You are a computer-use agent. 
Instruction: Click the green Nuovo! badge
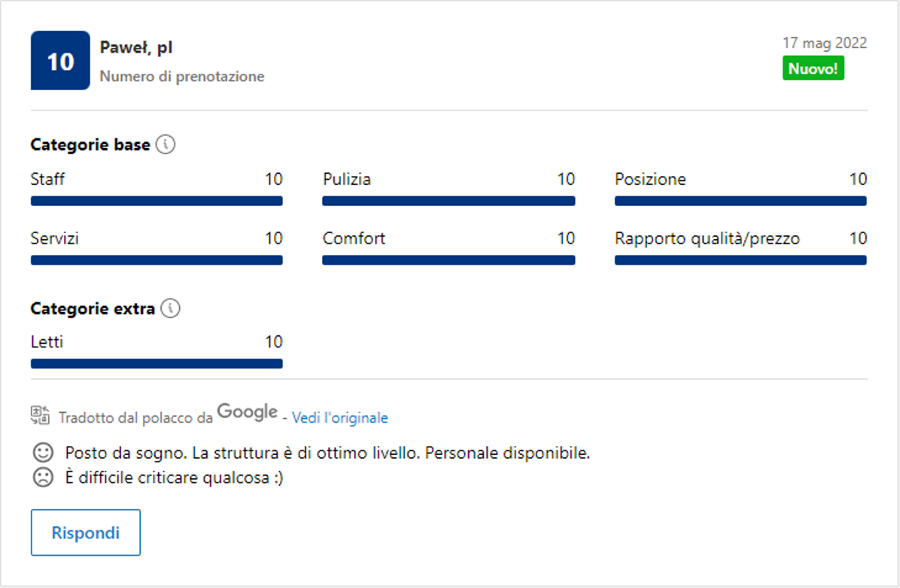point(813,69)
